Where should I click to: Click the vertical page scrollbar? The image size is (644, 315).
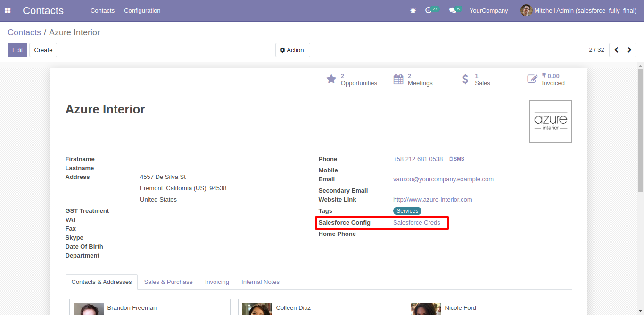click(640, 130)
